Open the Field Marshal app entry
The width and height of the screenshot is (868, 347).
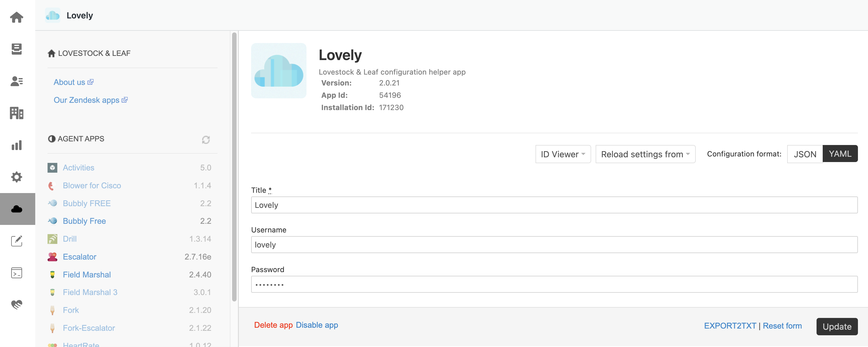(87, 275)
